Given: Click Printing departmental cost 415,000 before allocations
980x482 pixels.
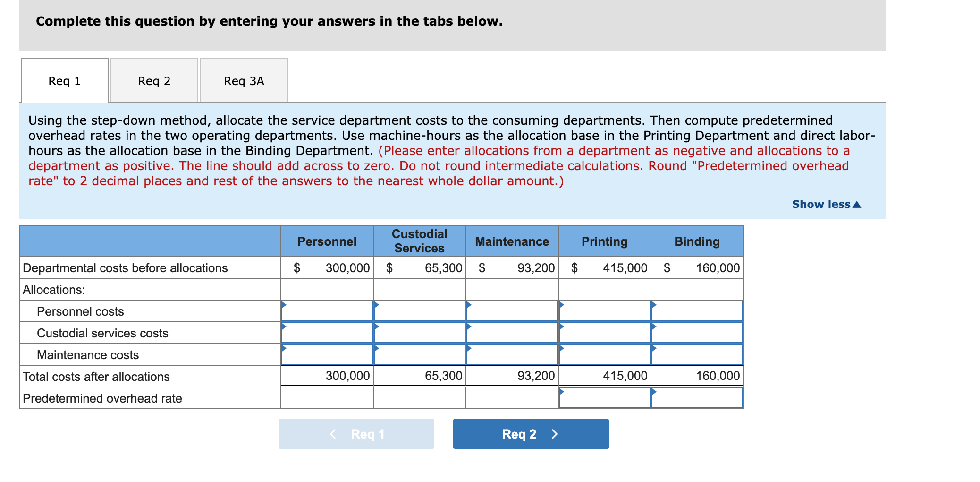Looking at the screenshot, I should pyautogui.click(x=625, y=268).
